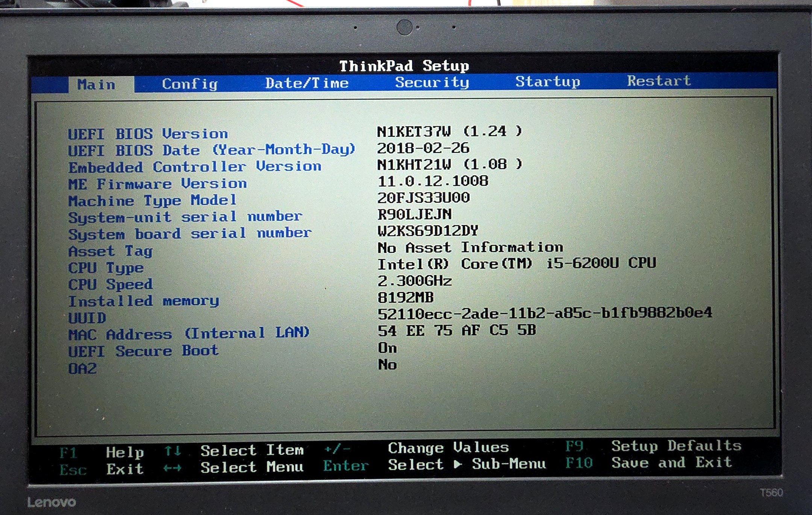
Task: Open the Config tab
Action: (190, 84)
